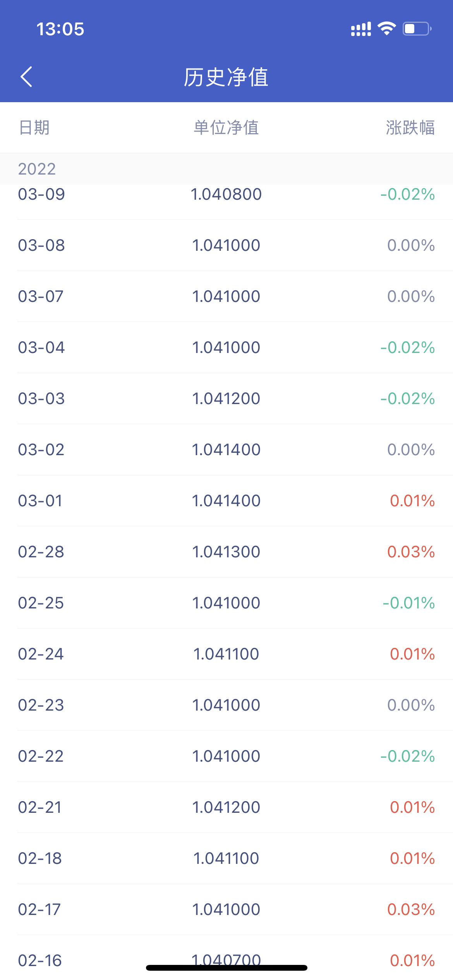Tap the battery indicator icon
Viewport: 453px width, 980px height.
click(x=417, y=29)
